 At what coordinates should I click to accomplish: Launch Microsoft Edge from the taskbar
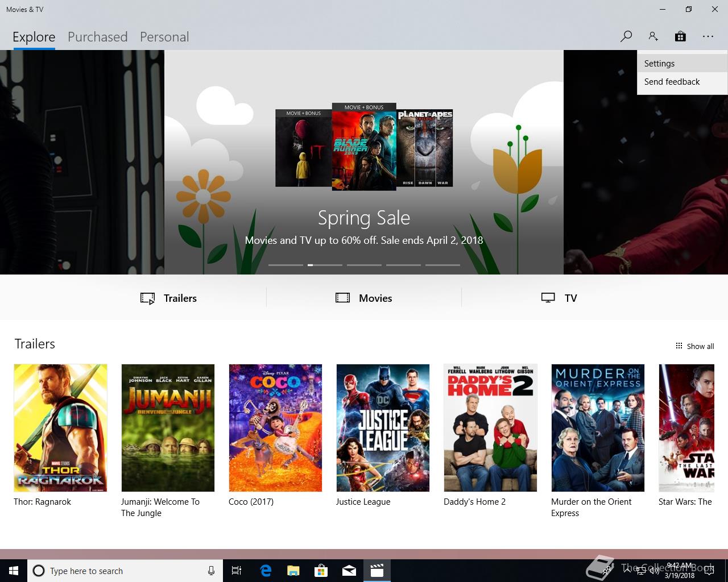coord(266,571)
